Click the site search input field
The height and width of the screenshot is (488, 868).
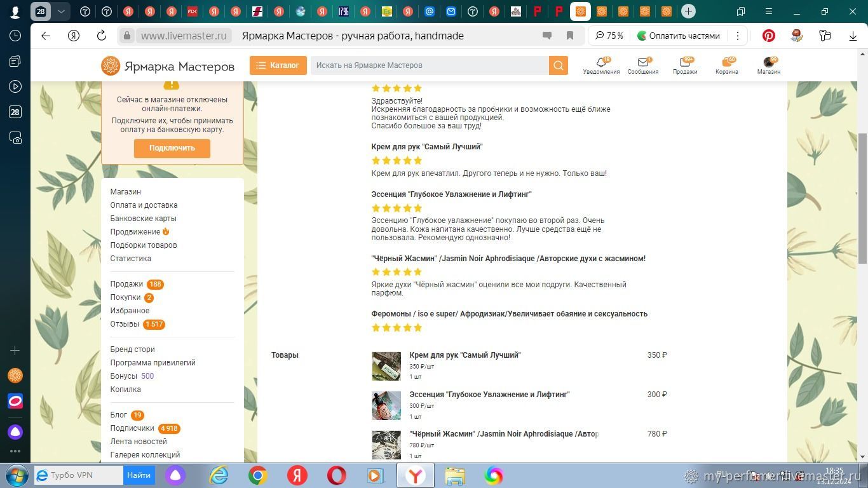coord(430,65)
